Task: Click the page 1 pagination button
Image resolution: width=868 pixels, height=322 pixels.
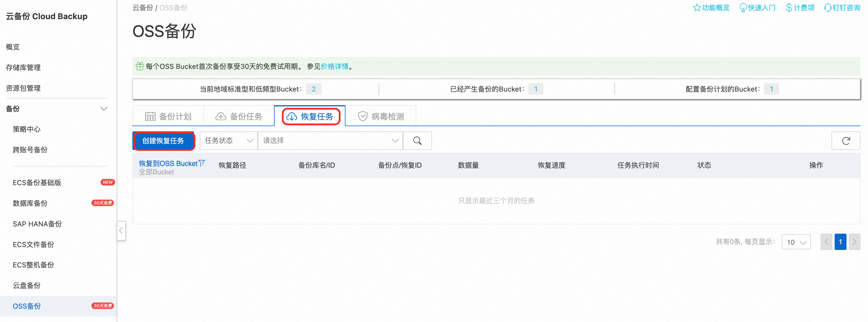Action: [840, 242]
